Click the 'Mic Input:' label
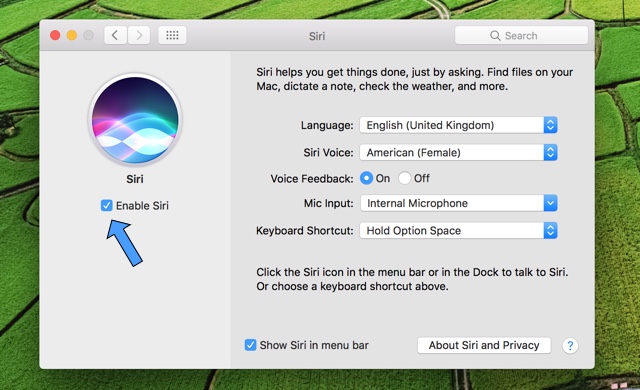640x390 pixels. click(x=329, y=203)
